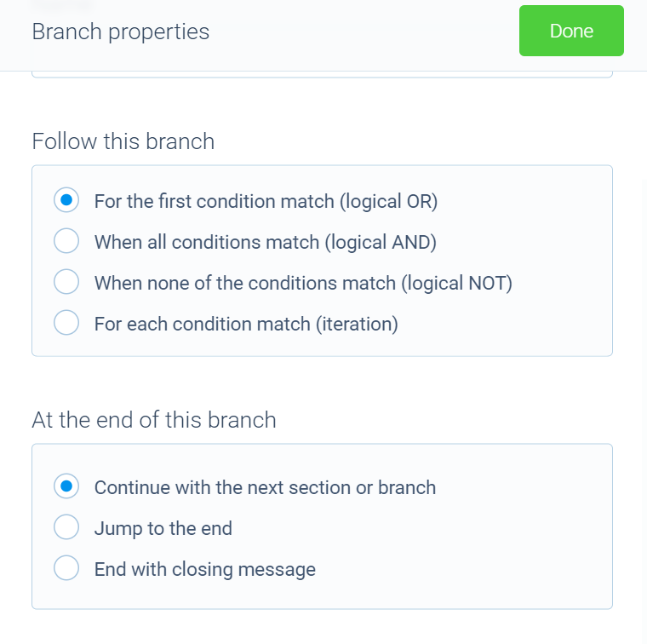Viewport: 647px width, 644px height.
Task: Click the partially visible field below the header
Action: pyautogui.click(x=323, y=74)
